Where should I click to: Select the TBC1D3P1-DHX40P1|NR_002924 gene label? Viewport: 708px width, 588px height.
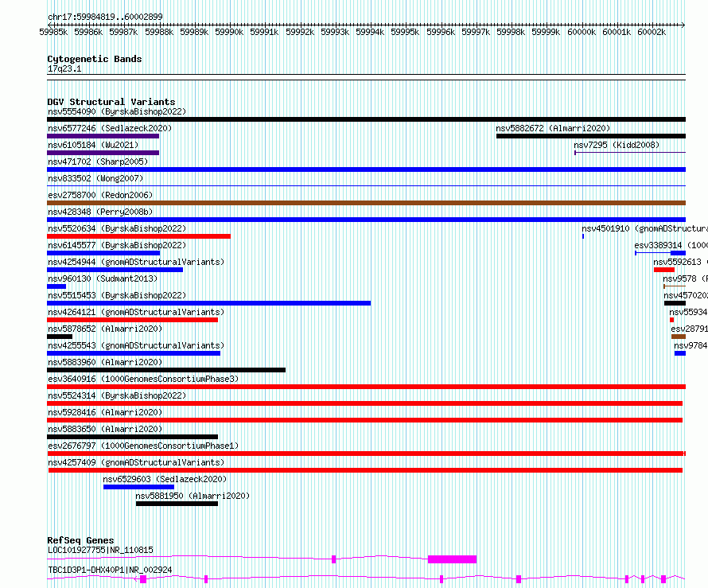110,570
